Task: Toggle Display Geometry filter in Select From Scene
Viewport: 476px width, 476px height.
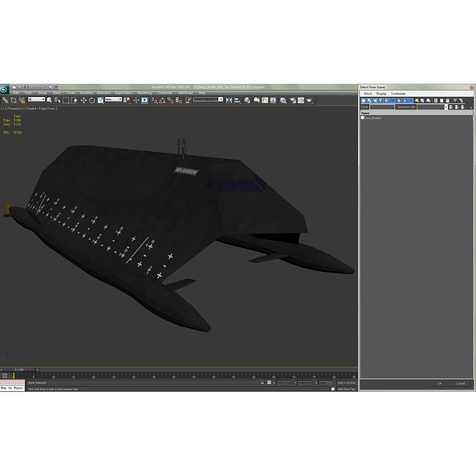Action: click(363, 100)
